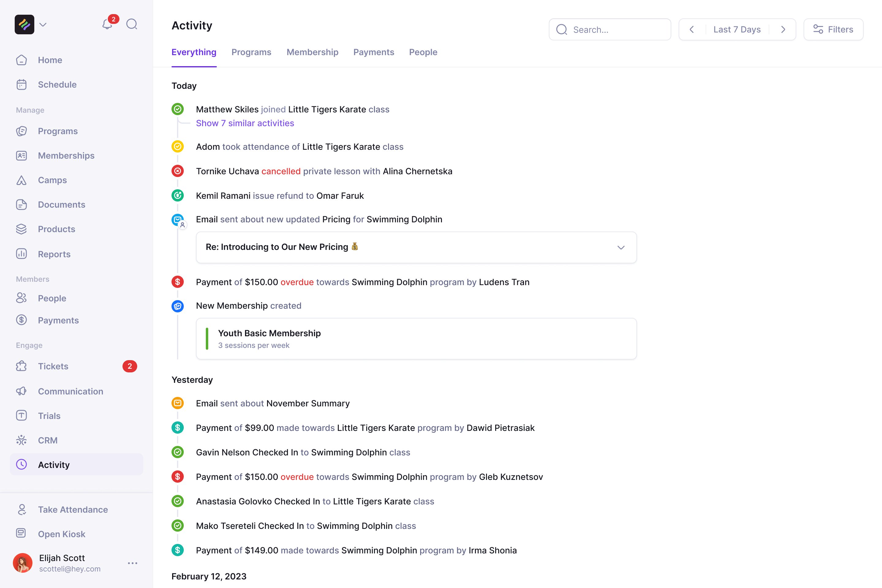
Task: Expand workspace switcher chevron beside logo
Action: click(43, 25)
